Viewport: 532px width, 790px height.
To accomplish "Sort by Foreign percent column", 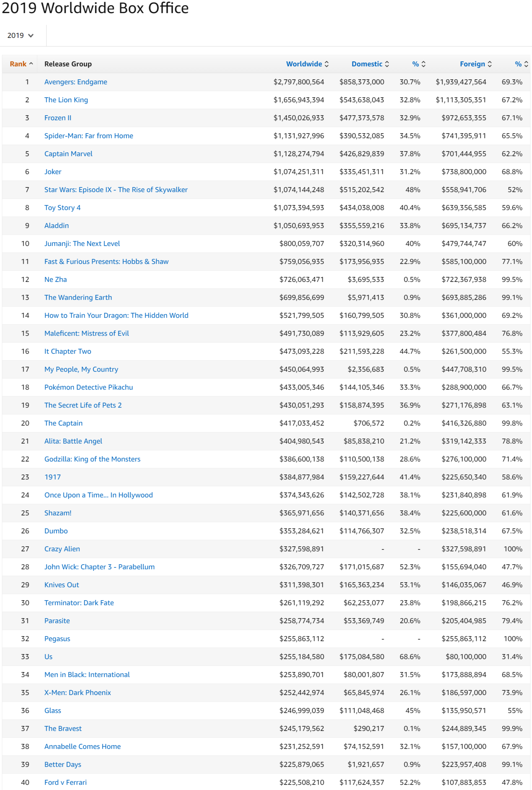I will click(521, 64).
